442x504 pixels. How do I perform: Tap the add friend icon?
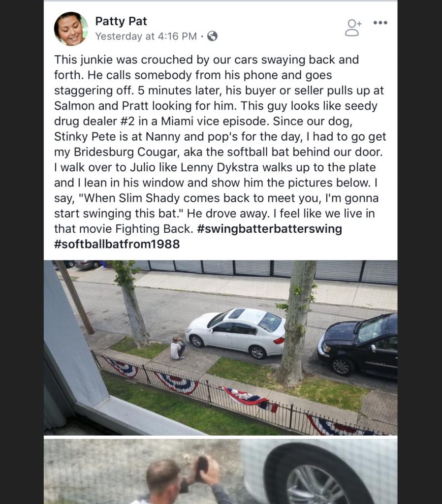click(x=353, y=28)
